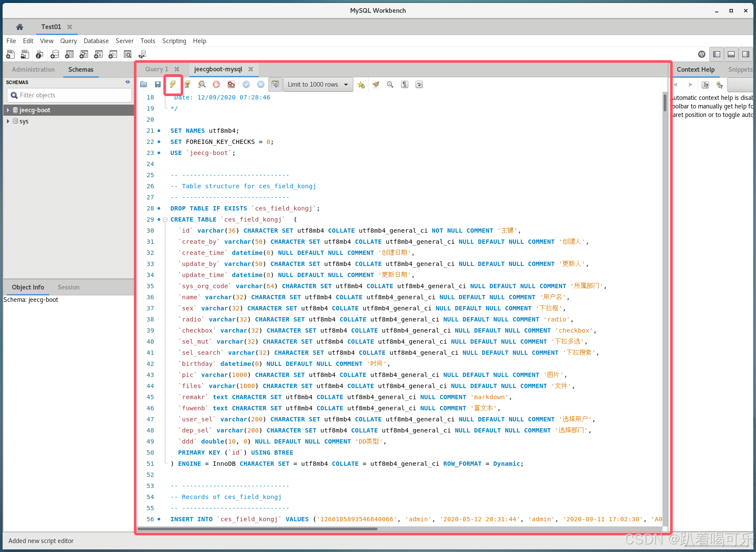The width and height of the screenshot is (756, 552).
Task: Open find panel magnifier icon
Action: pyautogui.click(x=390, y=85)
